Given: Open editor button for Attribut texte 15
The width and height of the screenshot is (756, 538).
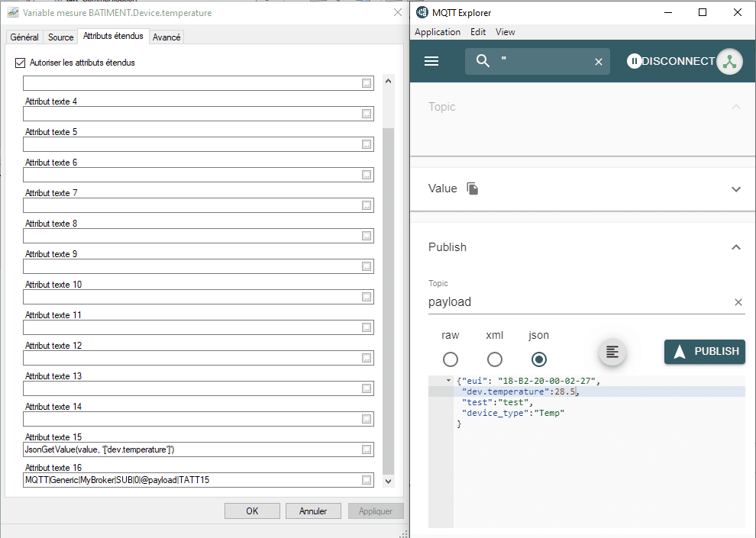Looking at the screenshot, I should tap(367, 449).
